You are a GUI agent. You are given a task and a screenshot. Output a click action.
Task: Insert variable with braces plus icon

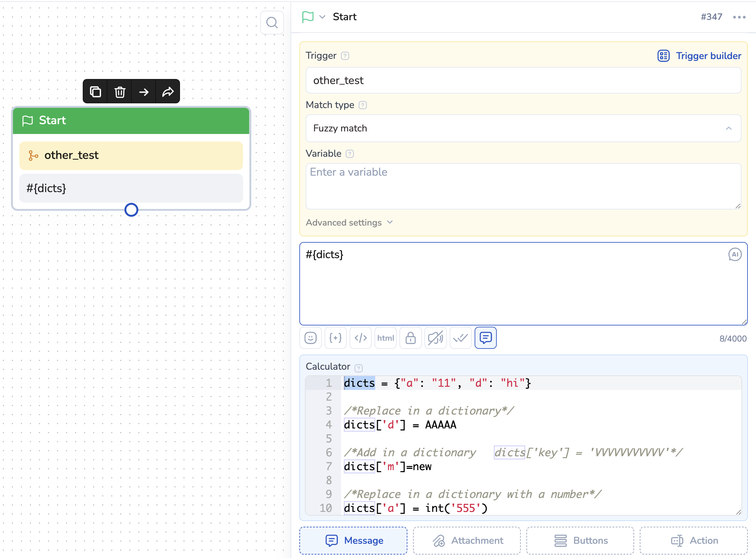[335, 338]
